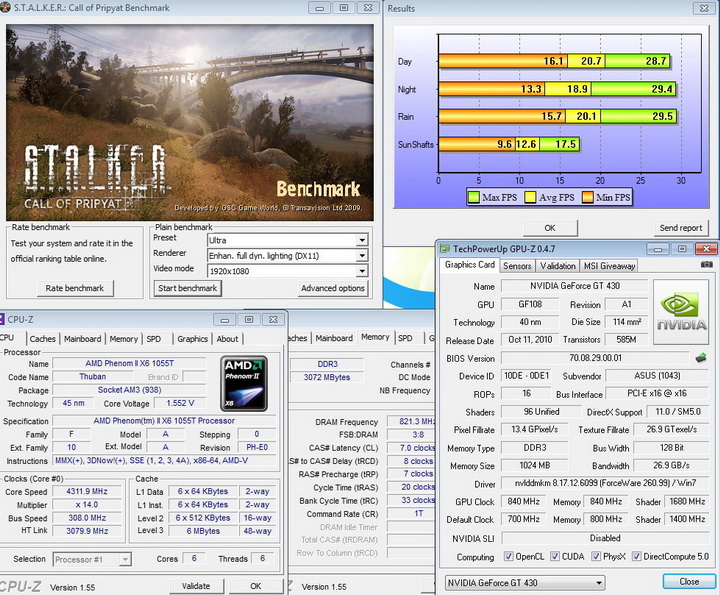Click the HT Link value 3079.9 MHz
This screenshot has width=720, height=595.
pyautogui.click(x=87, y=531)
